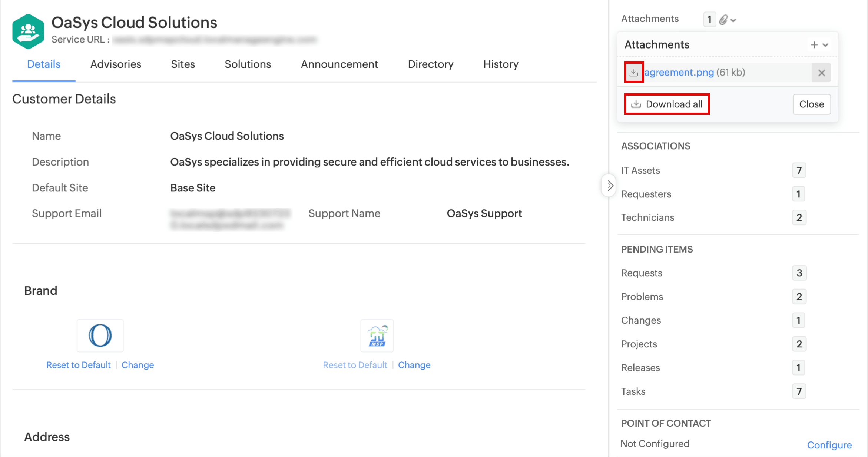Viewport: 868px width, 457px height.
Task: Open the chevron dropdown next to the plus icon
Action: coord(825,45)
